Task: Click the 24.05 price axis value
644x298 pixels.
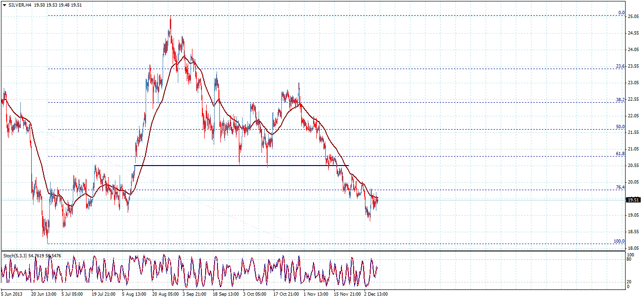Action: coord(633,50)
